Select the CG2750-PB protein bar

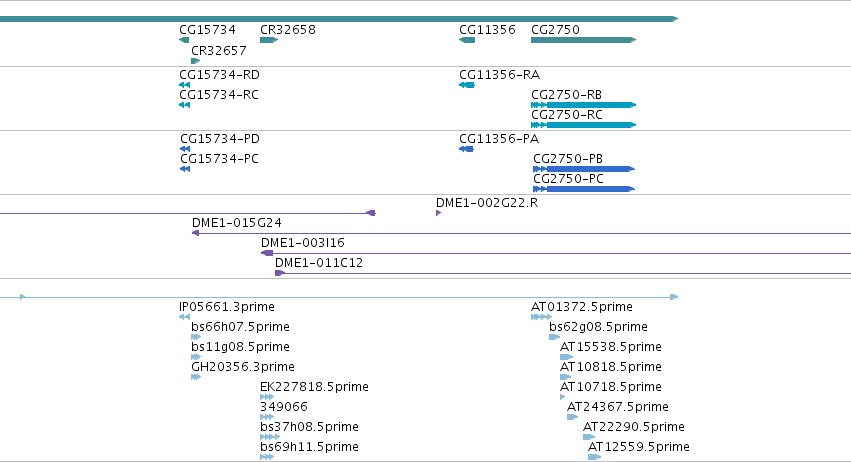pos(584,169)
